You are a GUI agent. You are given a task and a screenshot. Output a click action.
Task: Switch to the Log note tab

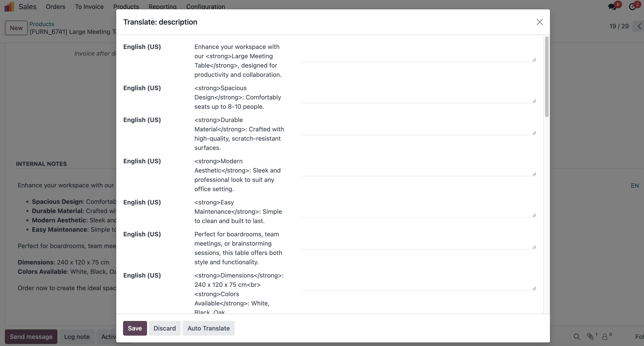point(77,336)
